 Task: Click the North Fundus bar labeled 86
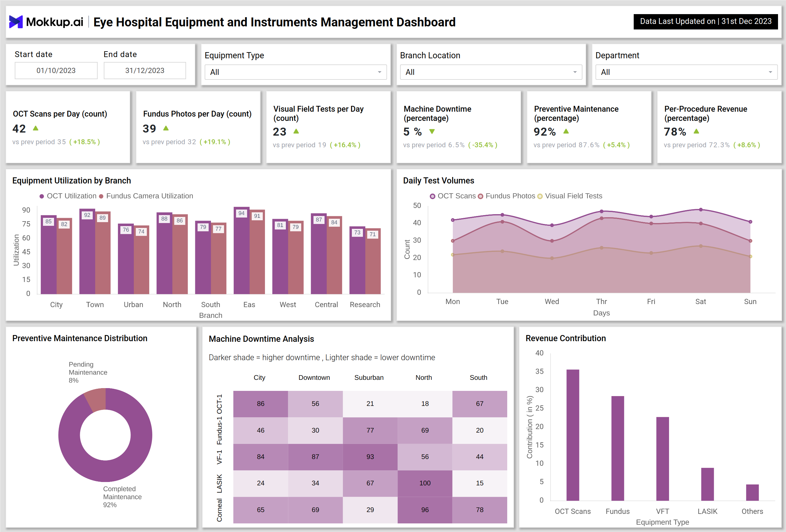tap(180, 254)
